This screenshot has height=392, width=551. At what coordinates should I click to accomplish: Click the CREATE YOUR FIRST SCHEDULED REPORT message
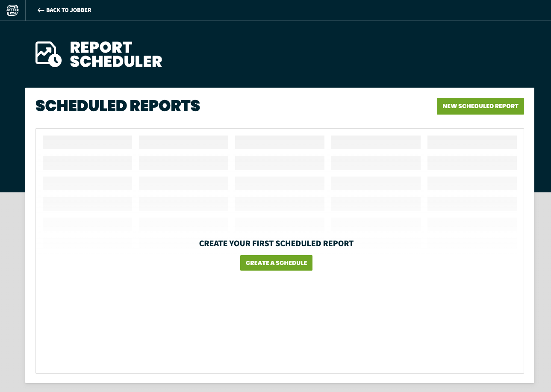tap(276, 243)
